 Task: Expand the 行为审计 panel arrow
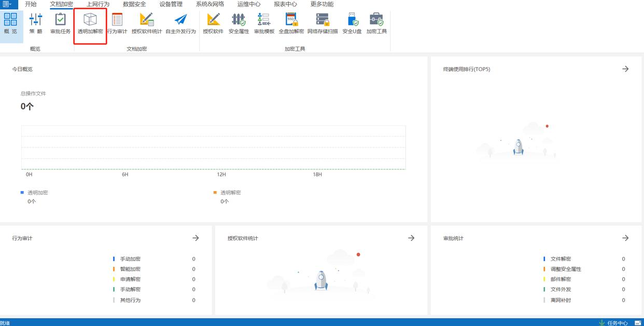pyautogui.click(x=195, y=238)
